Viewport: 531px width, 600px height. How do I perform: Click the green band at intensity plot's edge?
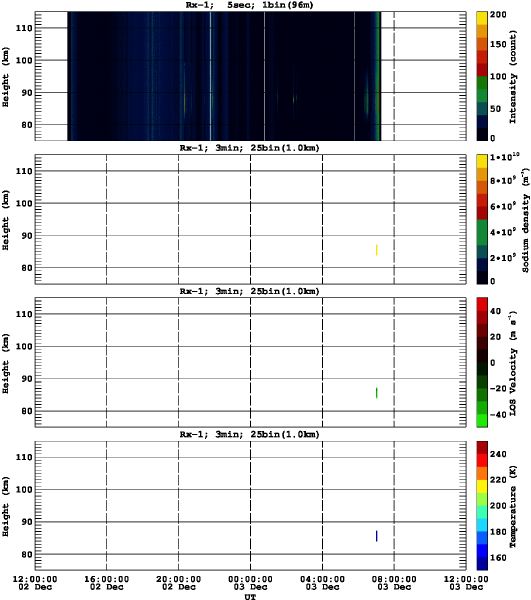coord(380,76)
